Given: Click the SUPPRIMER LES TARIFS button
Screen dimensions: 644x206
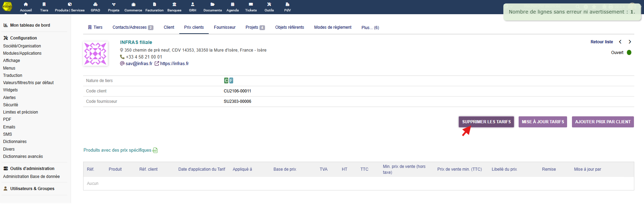Looking at the screenshot, I should click(486, 122).
